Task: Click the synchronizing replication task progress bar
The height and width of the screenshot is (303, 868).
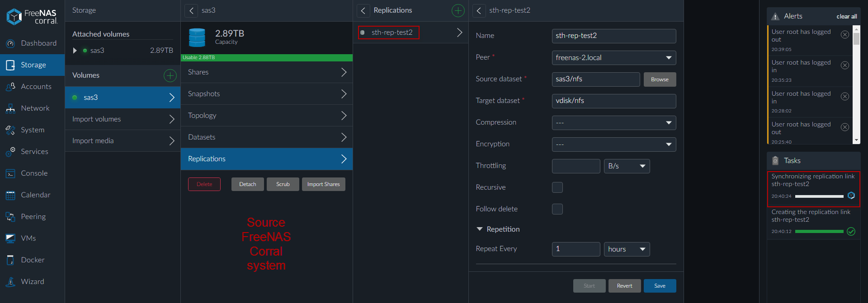Action: click(x=819, y=196)
